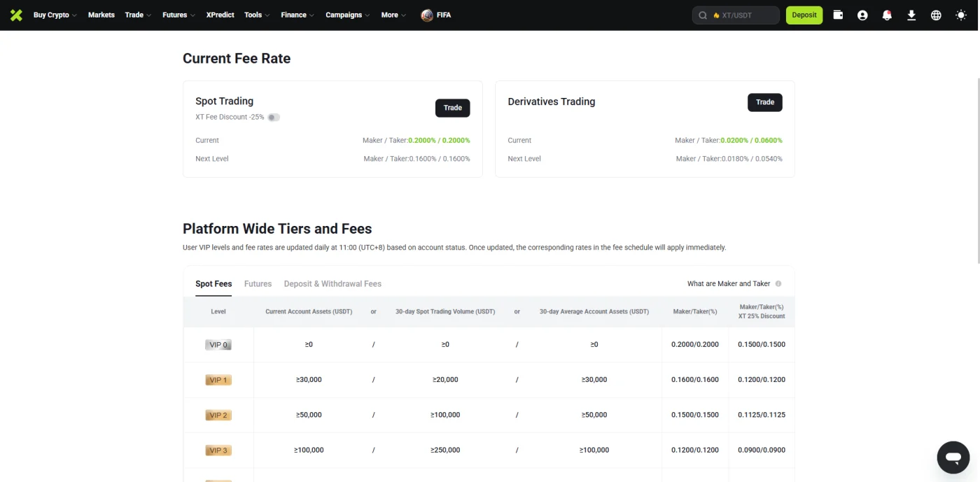
Task: Click VIP 1 discount cell 0.1200/0.1200
Action: tap(762, 380)
